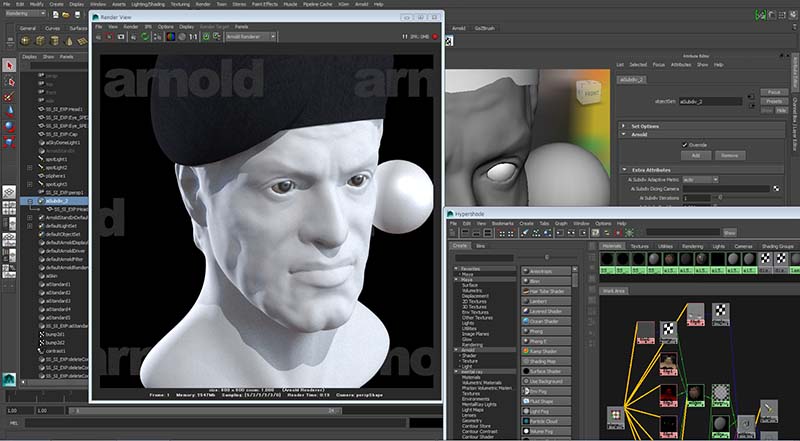Pick the Lasso tool in the toolbox
The width and height of the screenshot is (800, 441).
(x=9, y=81)
